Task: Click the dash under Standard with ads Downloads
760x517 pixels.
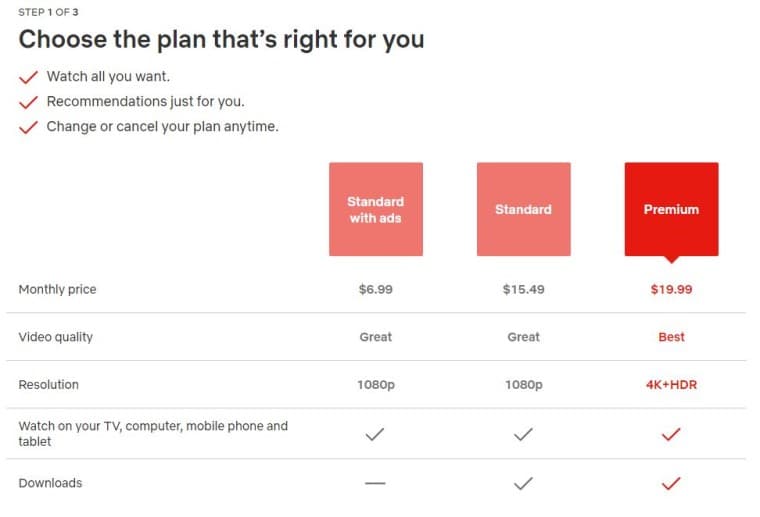Action: (375, 483)
